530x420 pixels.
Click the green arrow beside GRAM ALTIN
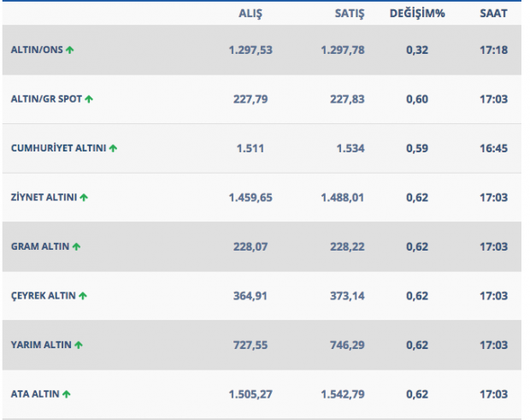tap(76, 246)
